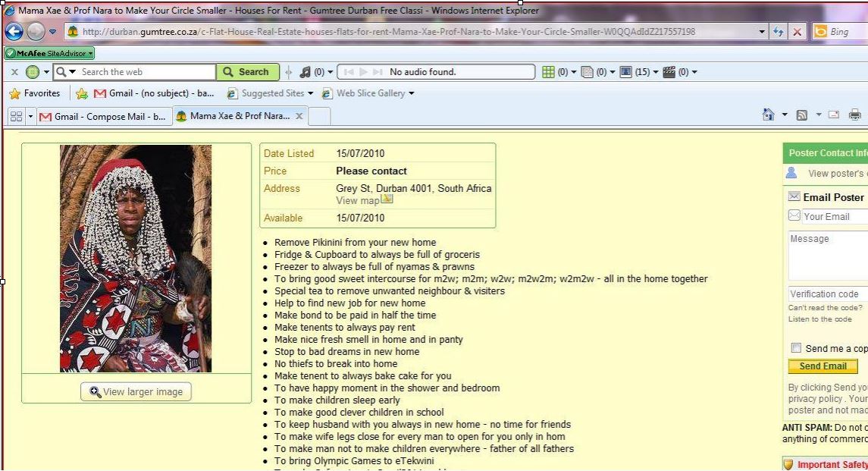Click the Home icon in command bar
The image size is (868, 471).
coord(769,115)
